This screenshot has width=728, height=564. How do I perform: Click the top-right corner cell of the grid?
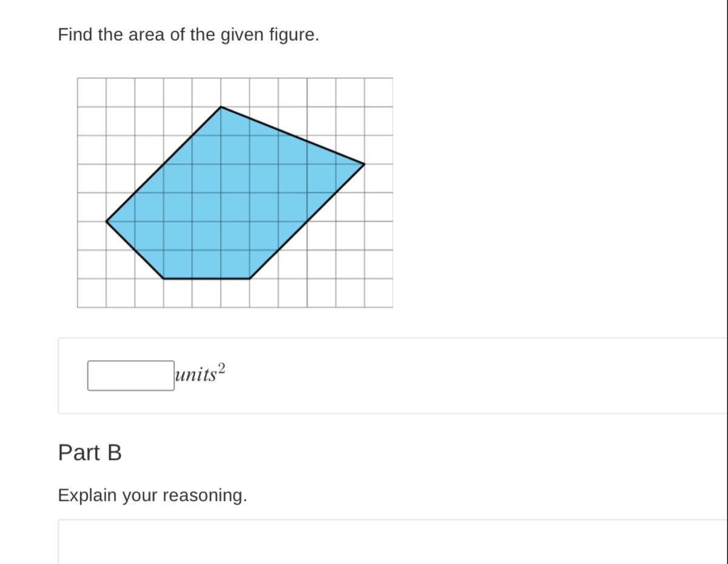pos(379,92)
